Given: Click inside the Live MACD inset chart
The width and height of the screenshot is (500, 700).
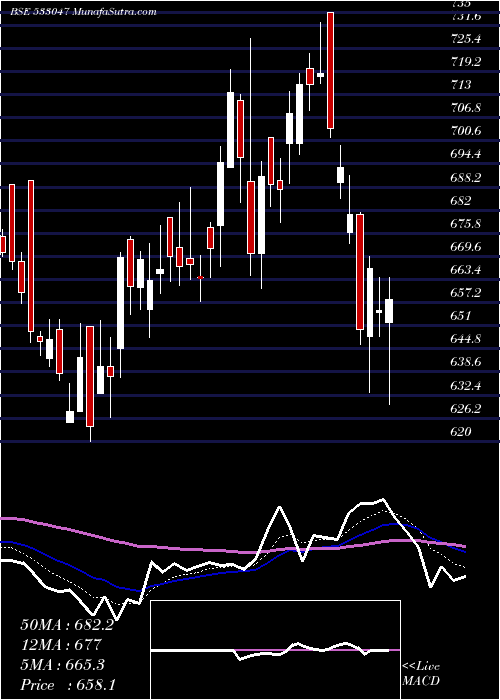Looking at the screenshot, I should point(275,650).
